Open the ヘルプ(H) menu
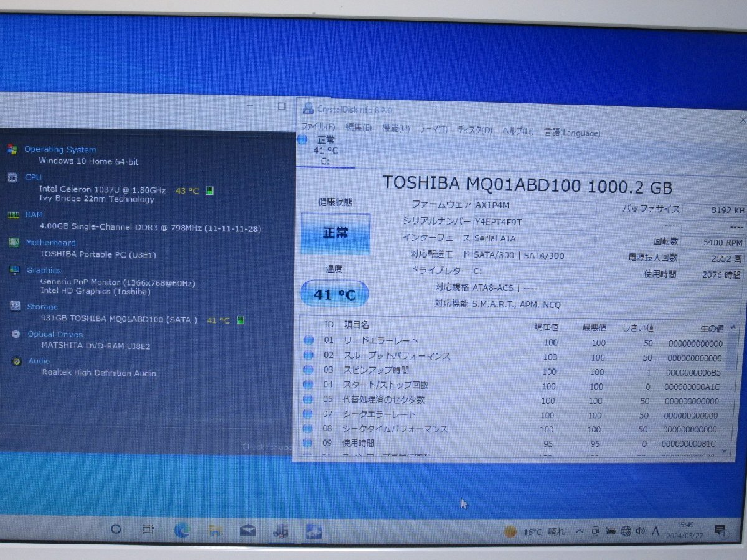The image size is (747, 560). [518, 131]
